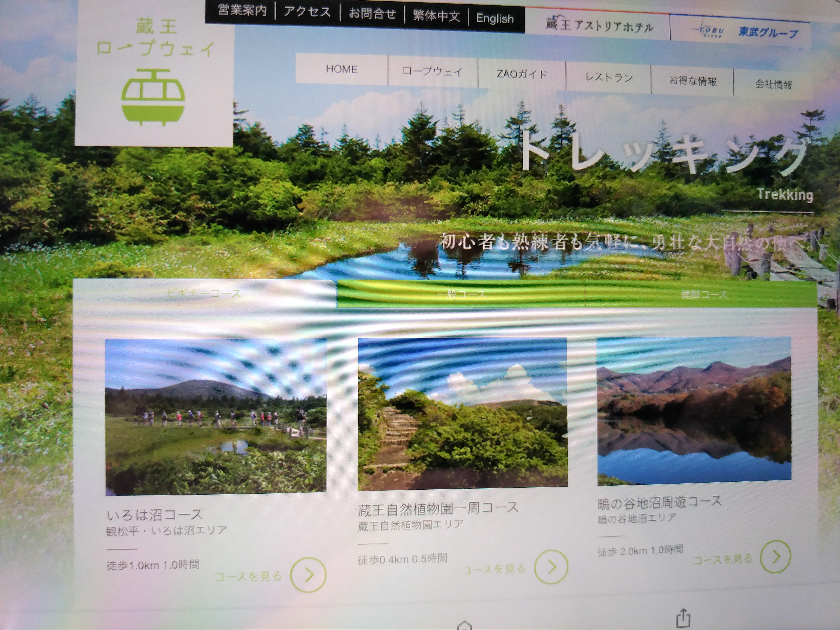Click arrow icon for いろは沼コース
The image size is (840, 630).
click(308, 575)
